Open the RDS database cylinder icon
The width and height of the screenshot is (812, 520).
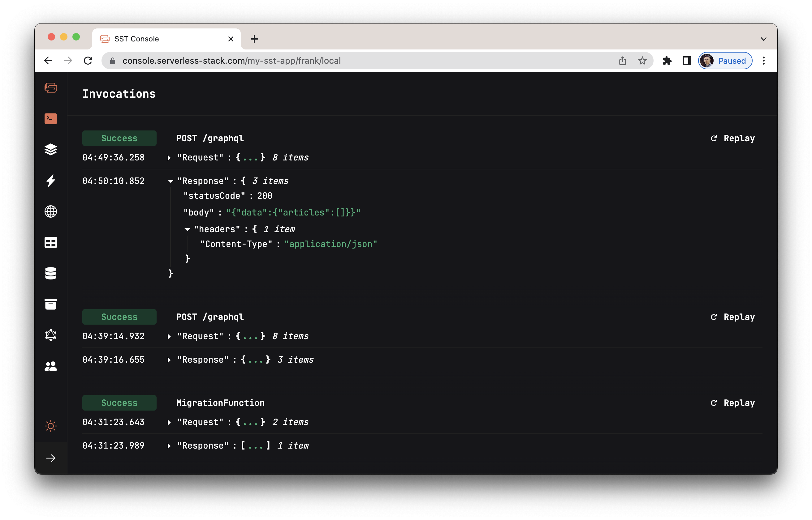click(51, 273)
